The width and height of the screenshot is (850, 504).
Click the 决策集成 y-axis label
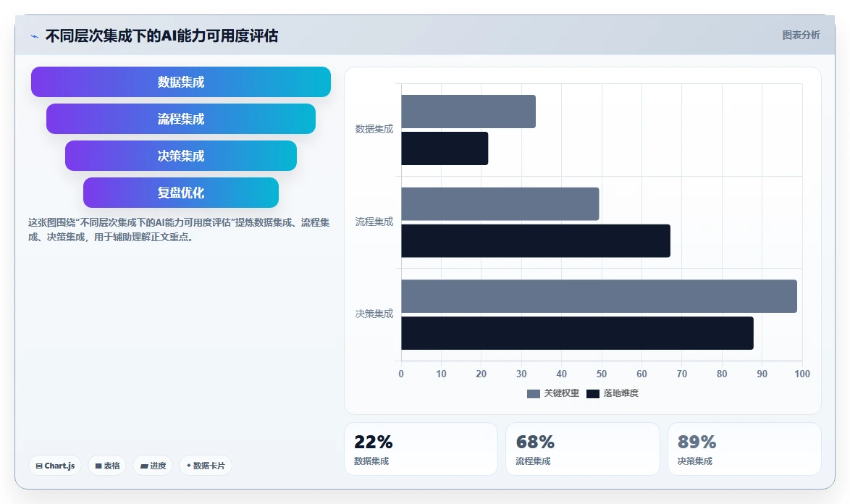[374, 314]
